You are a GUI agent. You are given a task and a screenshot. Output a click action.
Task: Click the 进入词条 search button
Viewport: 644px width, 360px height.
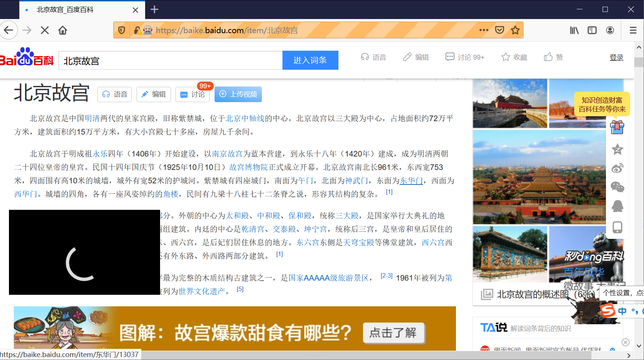pyautogui.click(x=310, y=60)
